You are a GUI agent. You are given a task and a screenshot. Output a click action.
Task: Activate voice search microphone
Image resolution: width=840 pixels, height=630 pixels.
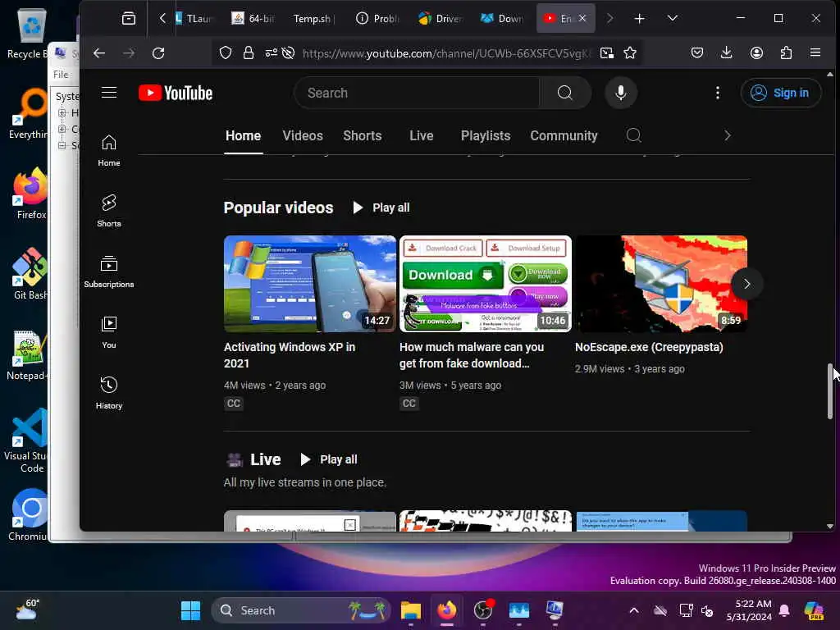coord(620,93)
